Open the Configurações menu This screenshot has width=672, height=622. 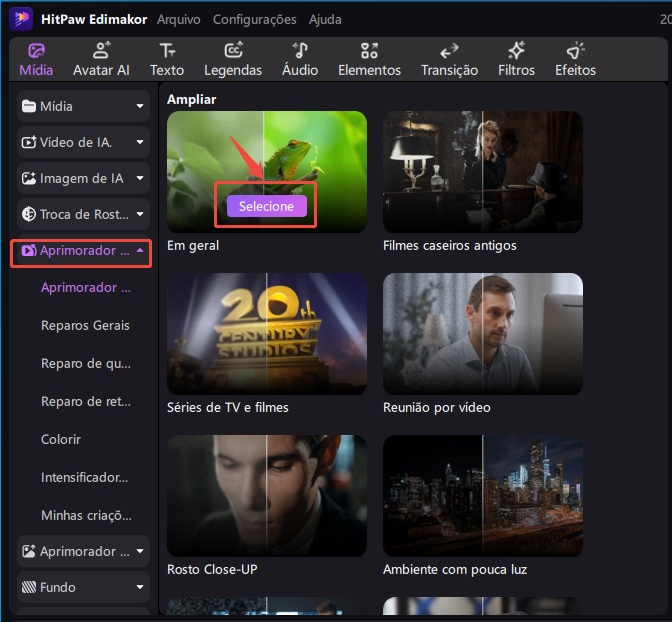[x=254, y=19]
